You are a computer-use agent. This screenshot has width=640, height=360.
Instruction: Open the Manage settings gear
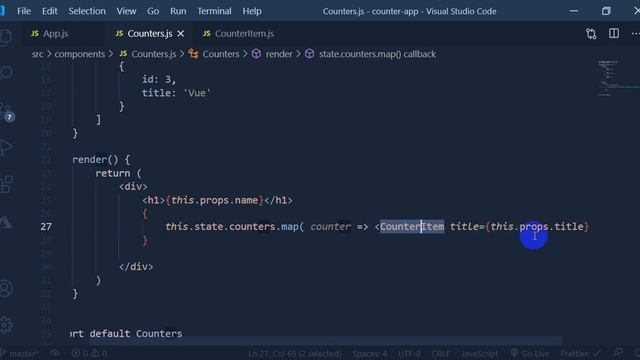pos(6,325)
